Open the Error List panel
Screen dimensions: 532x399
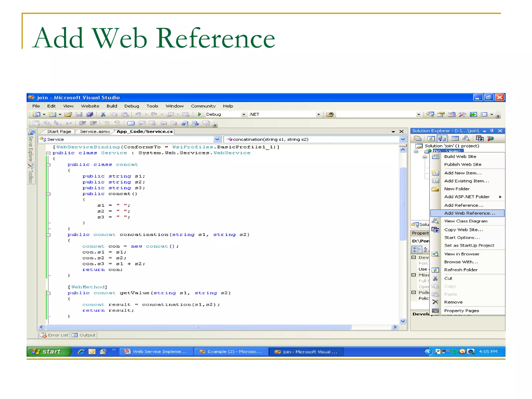click(x=55, y=335)
